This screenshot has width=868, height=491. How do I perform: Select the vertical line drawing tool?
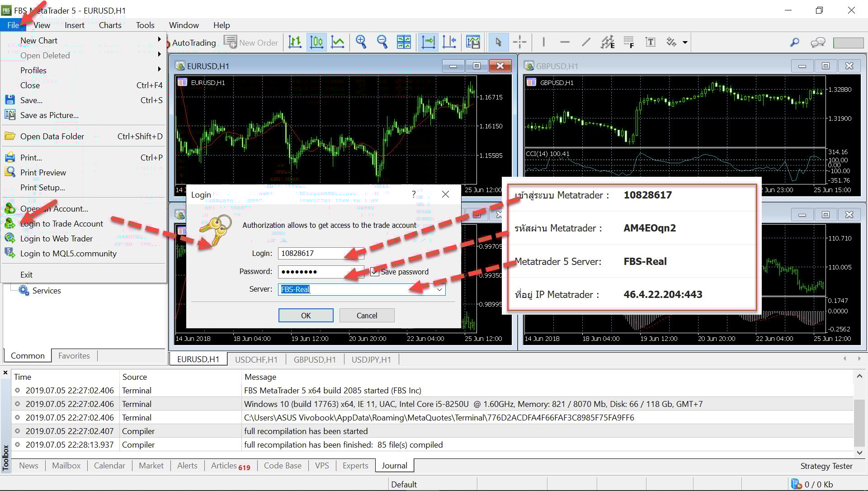[543, 42]
